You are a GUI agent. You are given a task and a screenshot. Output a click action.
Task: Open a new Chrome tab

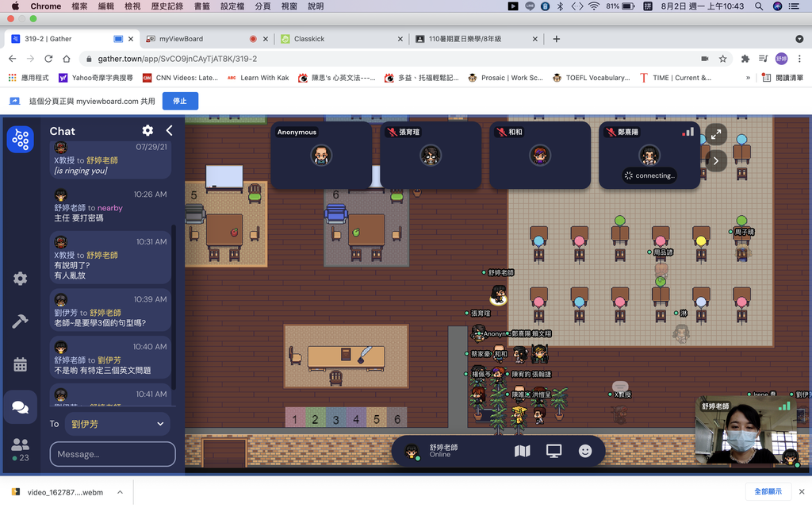click(x=556, y=39)
